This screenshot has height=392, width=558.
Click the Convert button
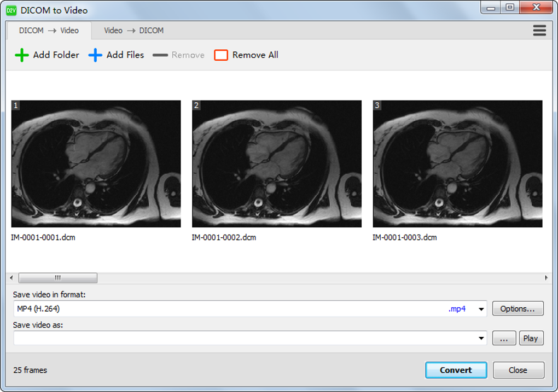click(456, 370)
